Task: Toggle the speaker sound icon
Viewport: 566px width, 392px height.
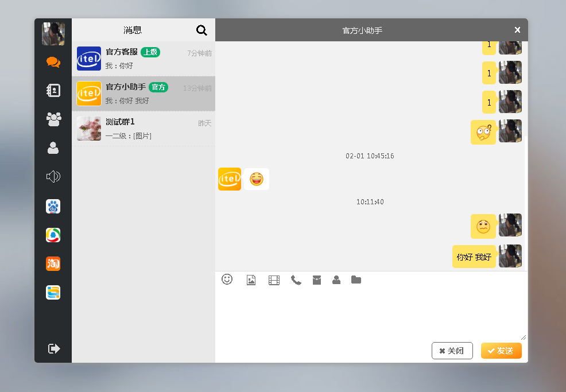Action: click(x=53, y=176)
